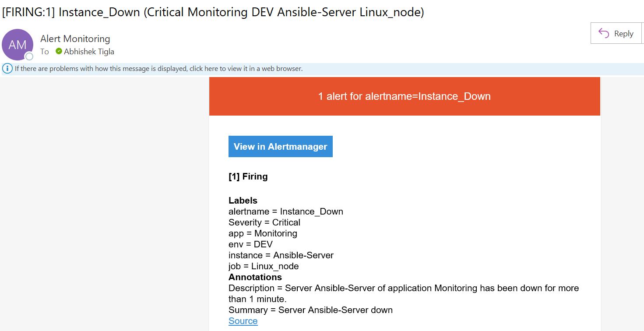Screen dimensions: 644x331
Task: Click the Annotations heading
Action: click(255, 277)
